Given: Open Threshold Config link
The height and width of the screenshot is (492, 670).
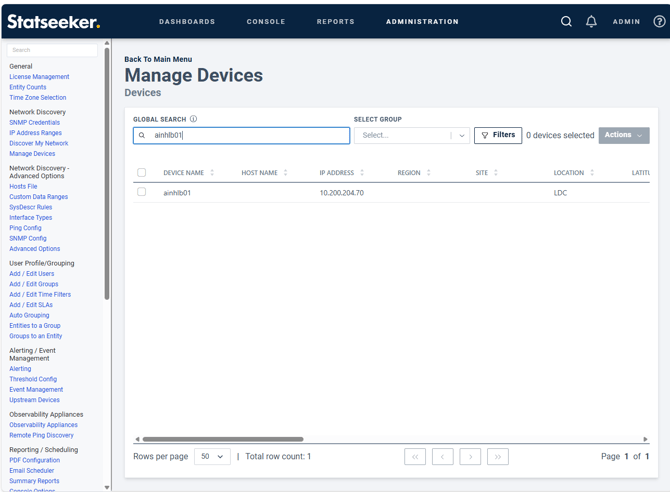Looking at the screenshot, I should [x=33, y=379].
